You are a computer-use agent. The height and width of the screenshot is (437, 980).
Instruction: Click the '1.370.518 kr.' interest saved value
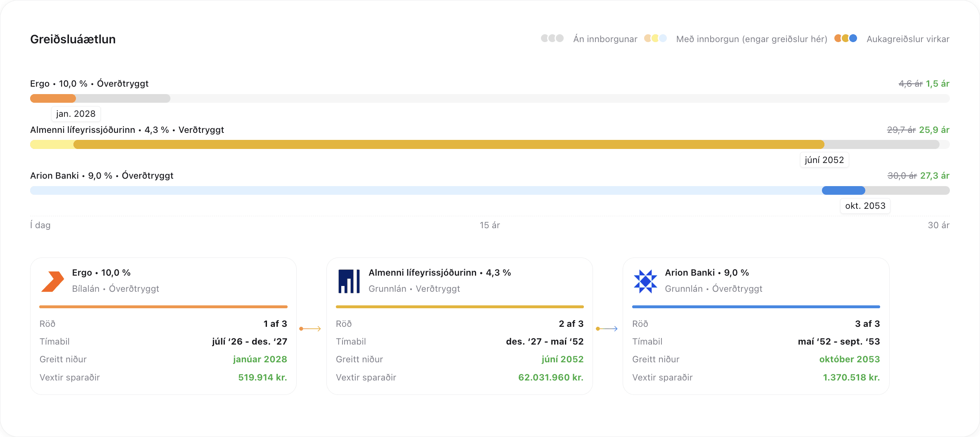851,378
